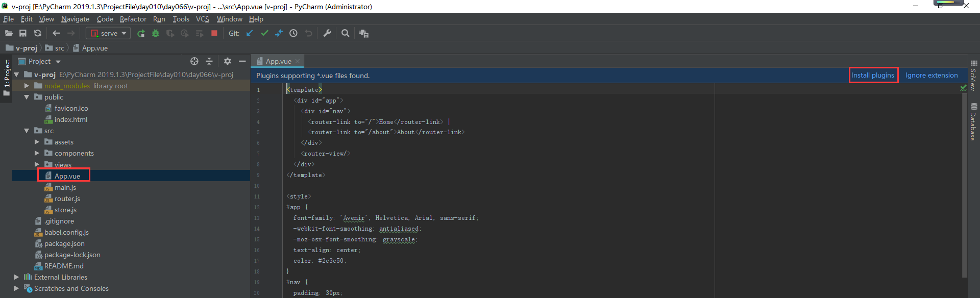This screenshot has width=980, height=298.
Task: Rerun the serve configuration
Action: (x=141, y=33)
